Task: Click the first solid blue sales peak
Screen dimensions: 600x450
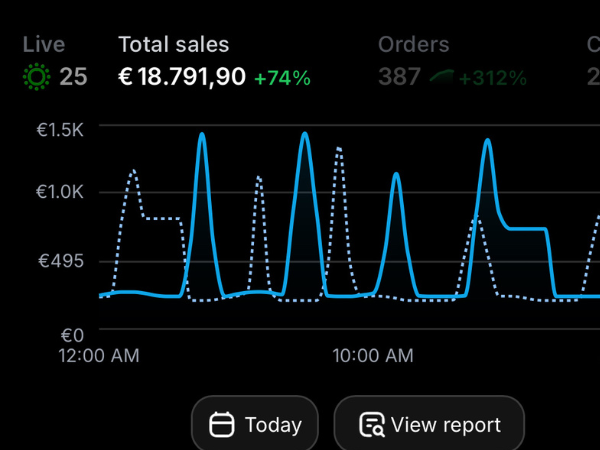Action: click(x=202, y=135)
